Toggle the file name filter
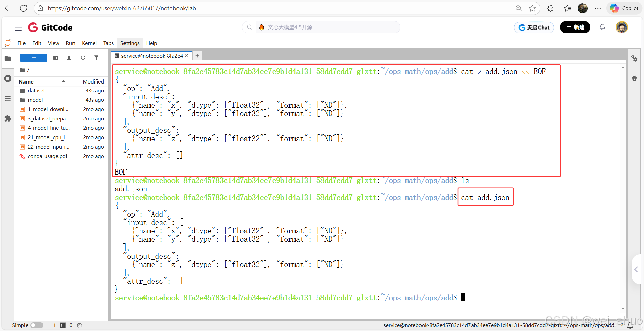This screenshot has width=644, height=331. pyautogui.click(x=96, y=58)
